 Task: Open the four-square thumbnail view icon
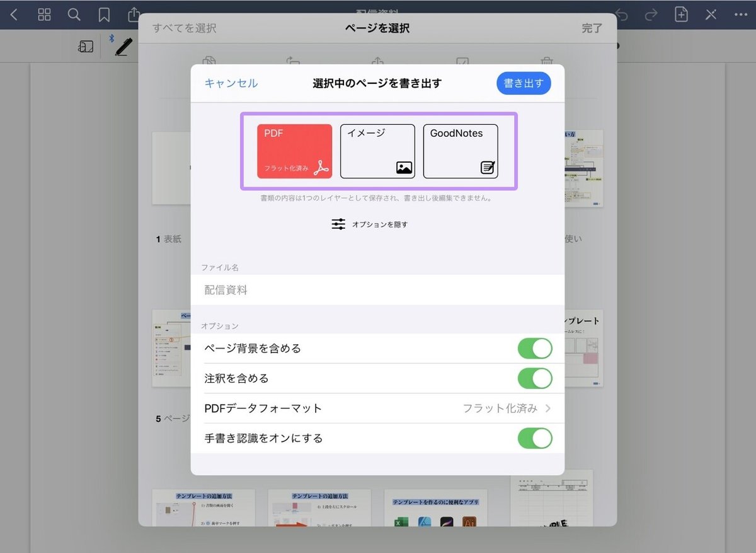click(x=44, y=15)
